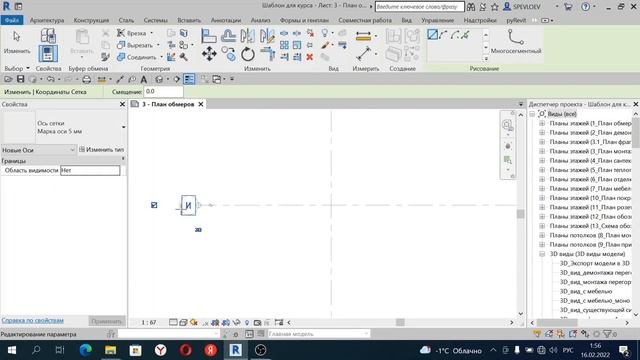Select the Offset tool in the ribbon
The image size is (640, 360).
click(x=228, y=36)
